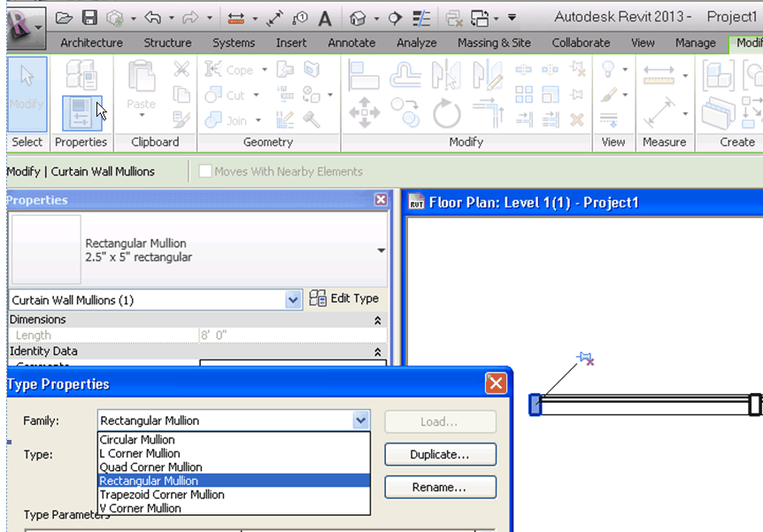The height and width of the screenshot is (532, 763).
Task: Choose L Corner Mullion from family list
Action: 234,453
